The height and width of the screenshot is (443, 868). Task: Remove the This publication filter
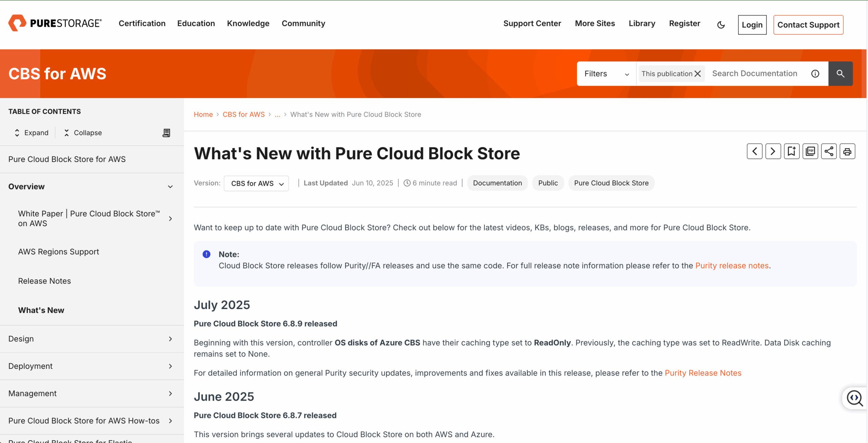698,74
